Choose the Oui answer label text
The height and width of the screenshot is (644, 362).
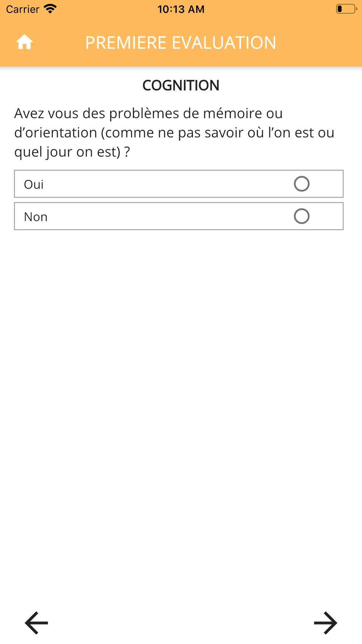point(34,184)
